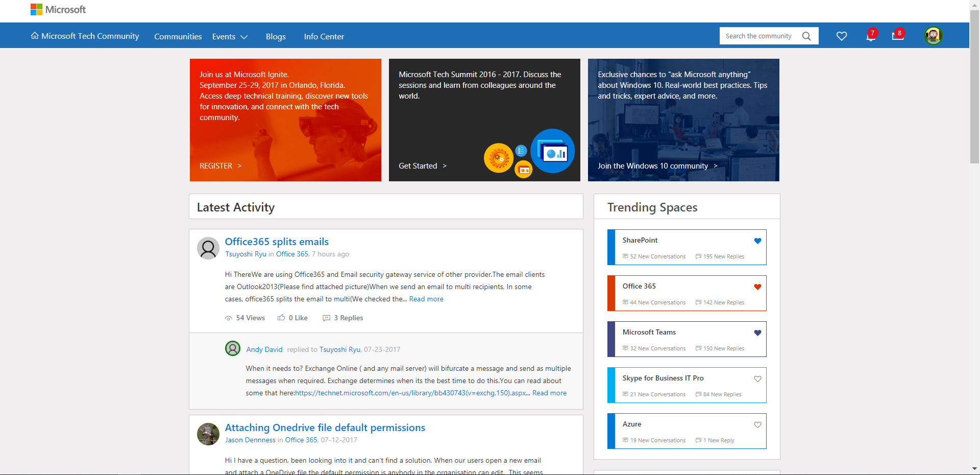Screen dimensions: 980x475
Task: Favorite the Skype for Business IT Pro space
Action: tap(757, 379)
